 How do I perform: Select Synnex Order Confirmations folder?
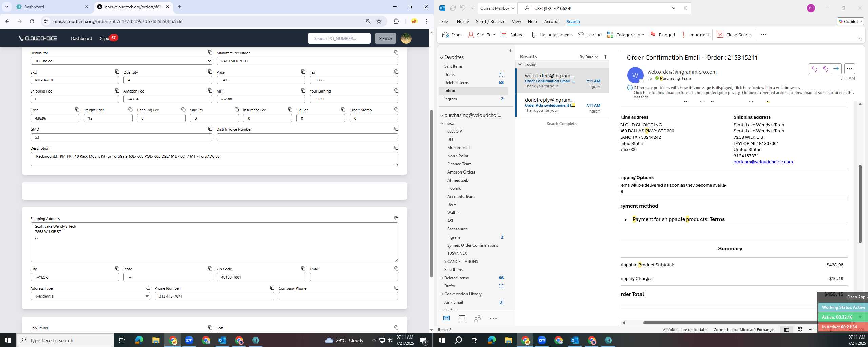tap(472, 245)
